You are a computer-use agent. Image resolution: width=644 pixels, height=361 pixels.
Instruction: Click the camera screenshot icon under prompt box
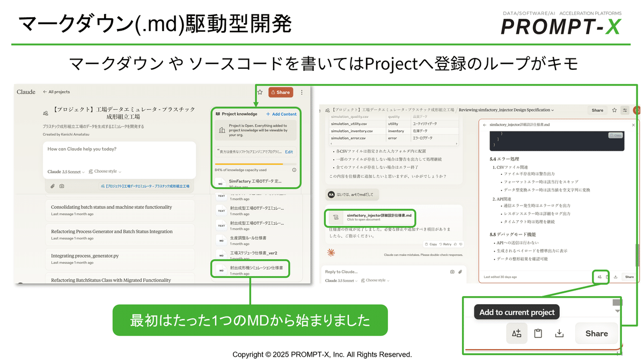(62, 186)
